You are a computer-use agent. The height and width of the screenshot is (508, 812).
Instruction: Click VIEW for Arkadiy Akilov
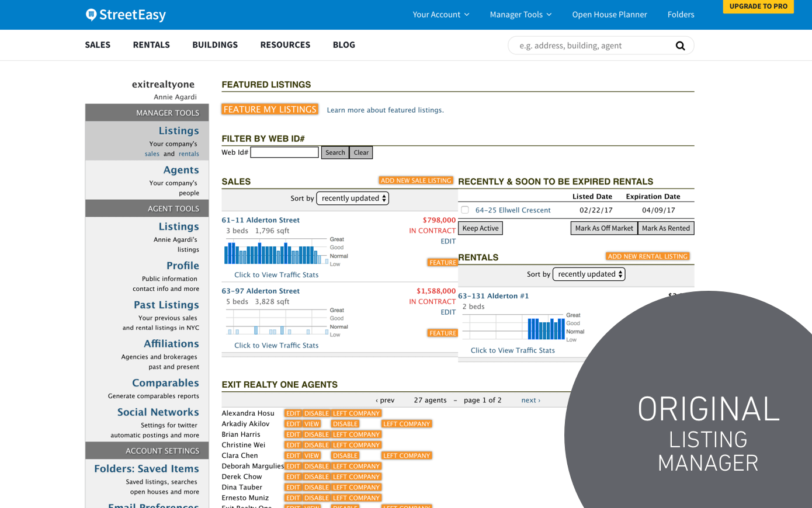(x=312, y=424)
